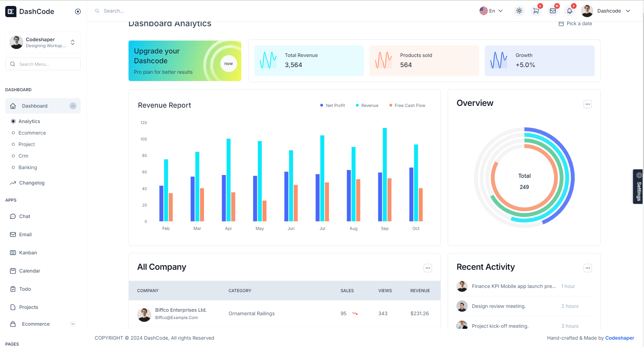Open the En language dropdown
644x347 pixels.
click(491, 11)
